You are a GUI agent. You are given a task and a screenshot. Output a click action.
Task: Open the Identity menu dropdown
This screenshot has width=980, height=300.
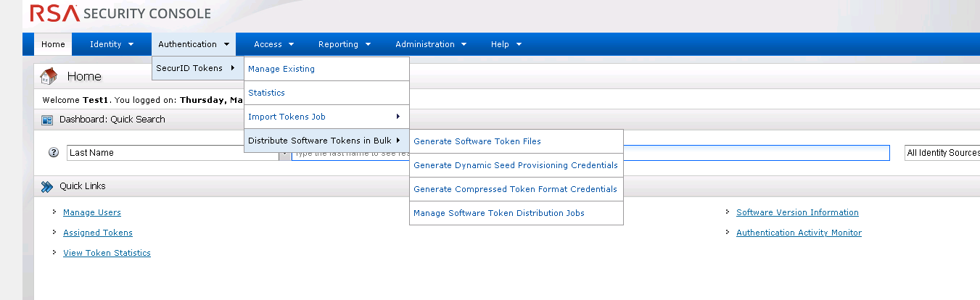point(111,44)
